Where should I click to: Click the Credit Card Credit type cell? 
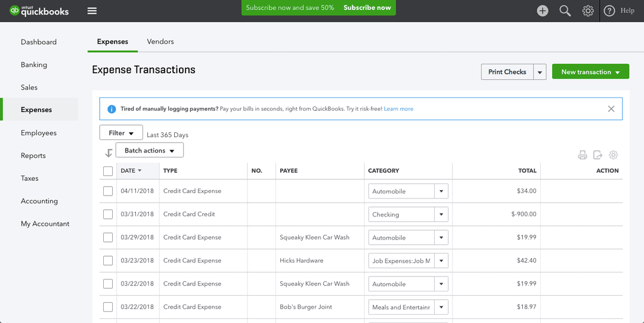[190, 214]
